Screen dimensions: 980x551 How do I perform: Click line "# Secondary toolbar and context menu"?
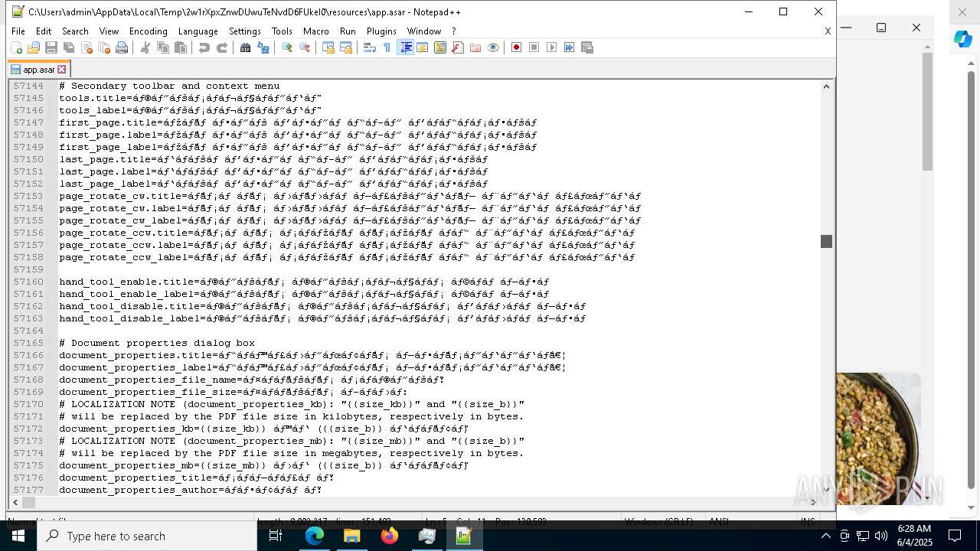169,86
